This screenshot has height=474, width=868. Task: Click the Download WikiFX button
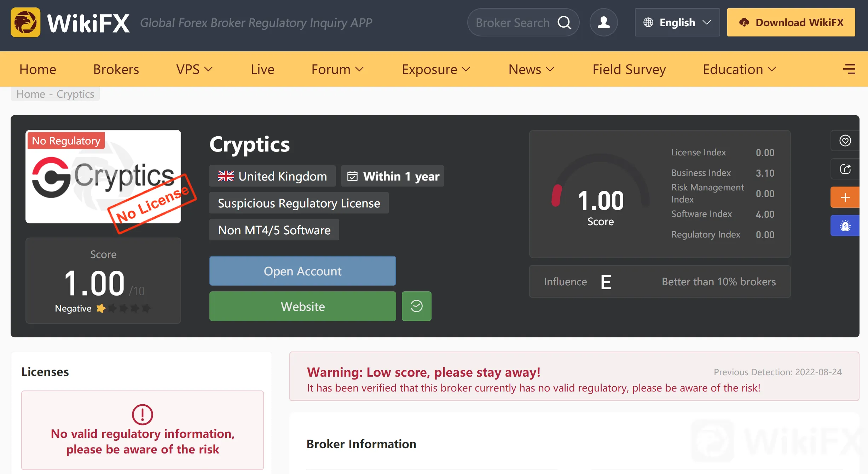pos(791,22)
